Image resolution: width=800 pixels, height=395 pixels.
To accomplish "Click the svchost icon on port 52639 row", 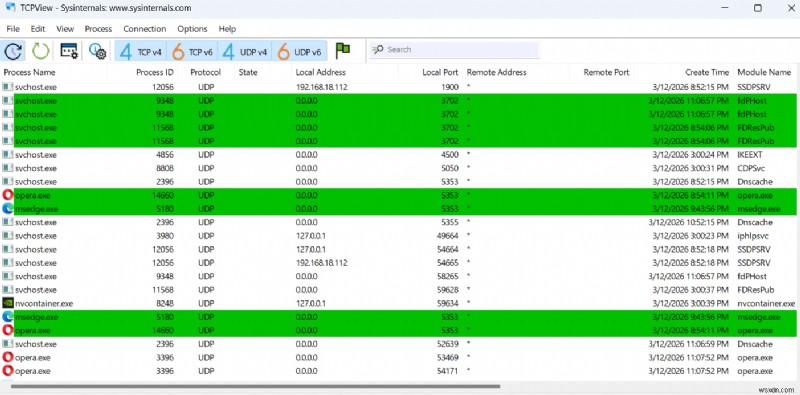I will 8,344.
